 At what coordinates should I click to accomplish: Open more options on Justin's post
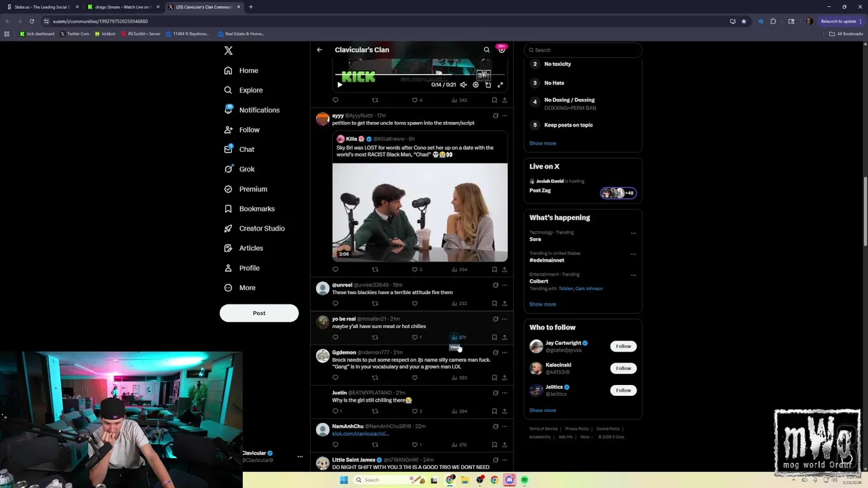pyautogui.click(x=505, y=392)
